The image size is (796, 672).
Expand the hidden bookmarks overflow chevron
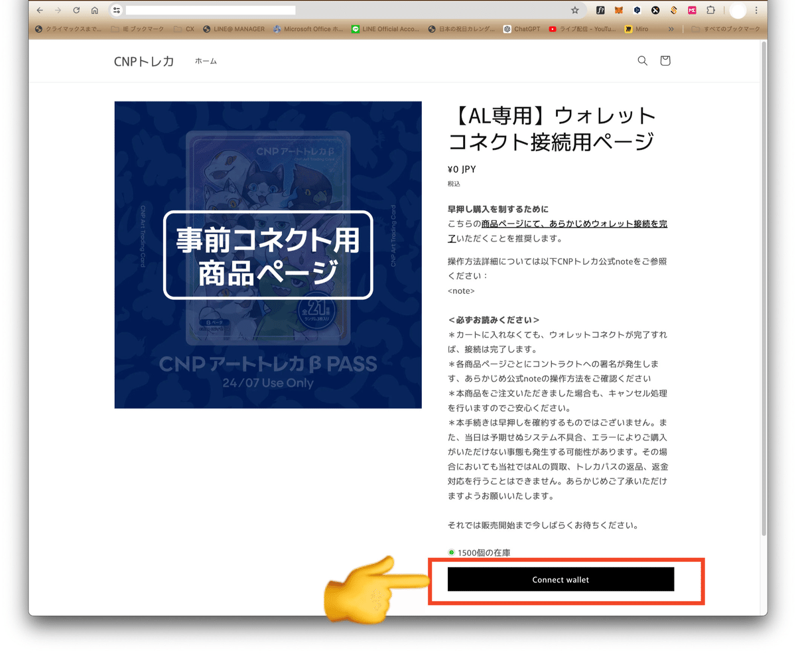coord(671,29)
